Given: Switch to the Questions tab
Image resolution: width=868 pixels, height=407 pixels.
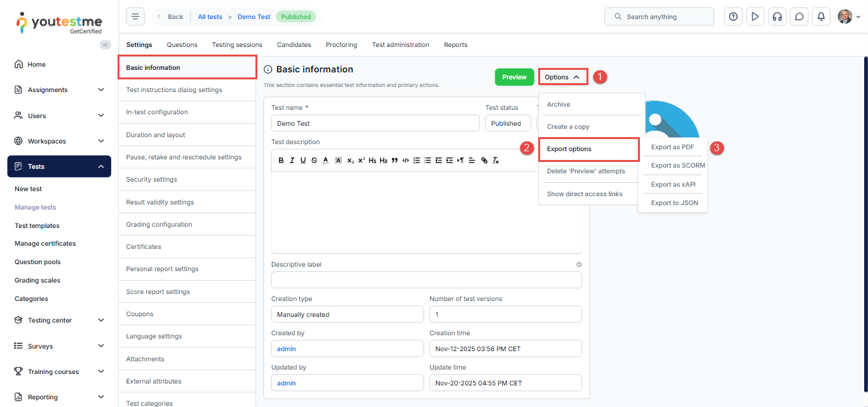Looking at the screenshot, I should tap(182, 45).
